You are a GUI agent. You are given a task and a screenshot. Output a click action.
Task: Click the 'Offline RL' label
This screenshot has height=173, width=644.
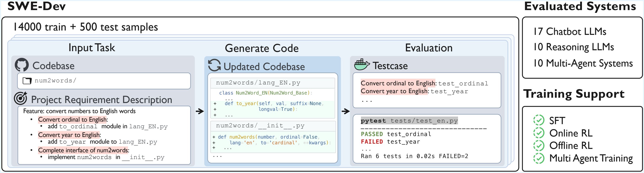coord(571,145)
